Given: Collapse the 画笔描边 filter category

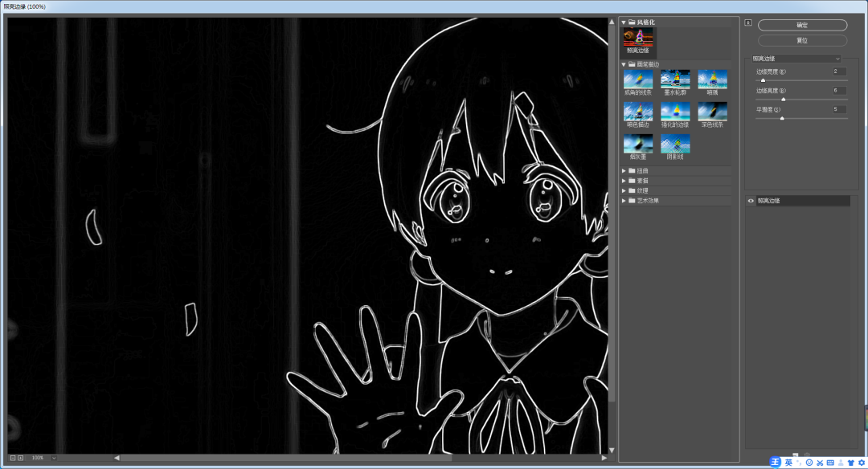Looking at the screenshot, I should pyautogui.click(x=624, y=65).
